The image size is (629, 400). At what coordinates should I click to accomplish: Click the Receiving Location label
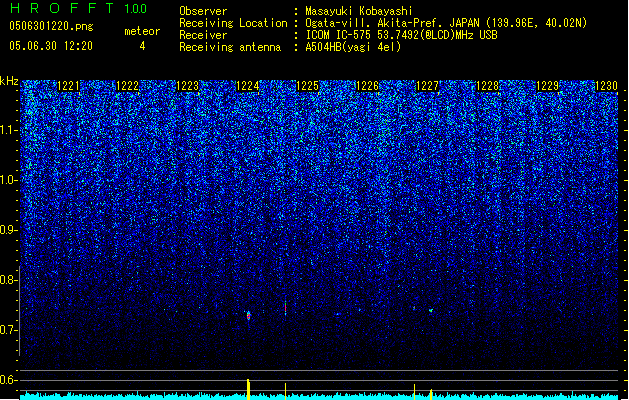pos(233,23)
